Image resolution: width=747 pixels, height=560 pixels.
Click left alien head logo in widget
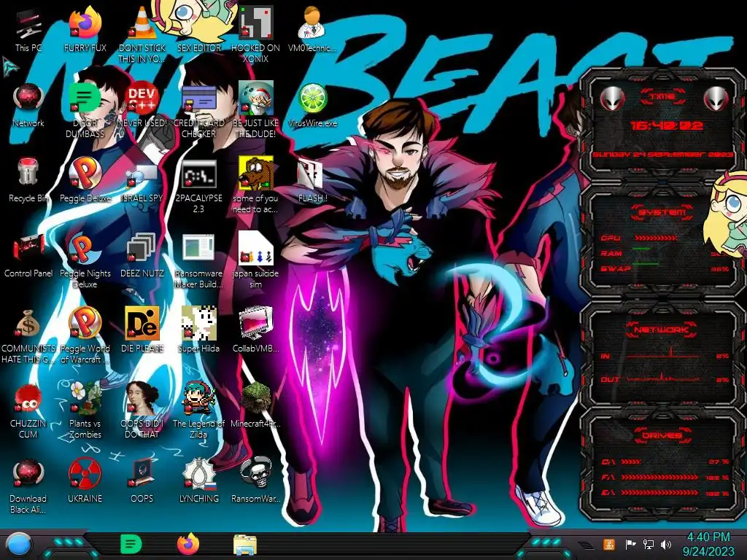tap(612, 99)
